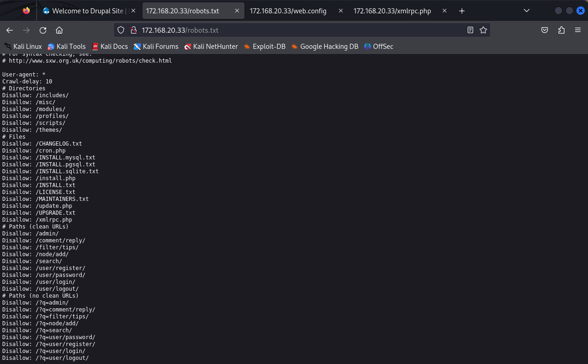Click 'Disallow: /admin/' line
This screenshot has width=588, height=364.
30,234
